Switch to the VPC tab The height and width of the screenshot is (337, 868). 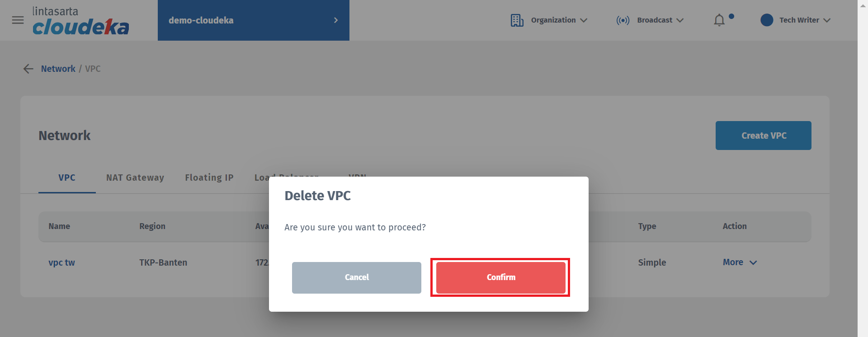pos(67,178)
